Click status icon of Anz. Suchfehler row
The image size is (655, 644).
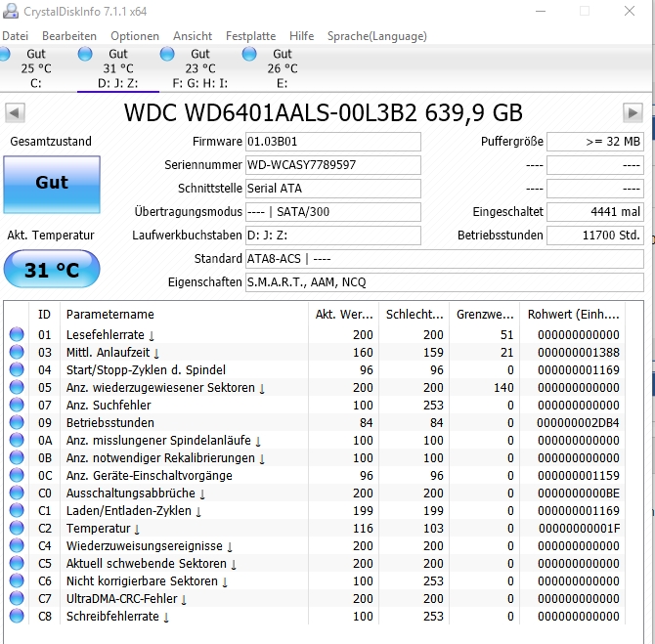(x=17, y=405)
